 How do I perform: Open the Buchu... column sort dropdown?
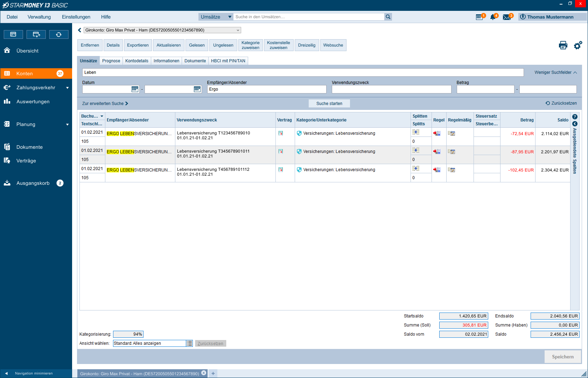(102, 116)
